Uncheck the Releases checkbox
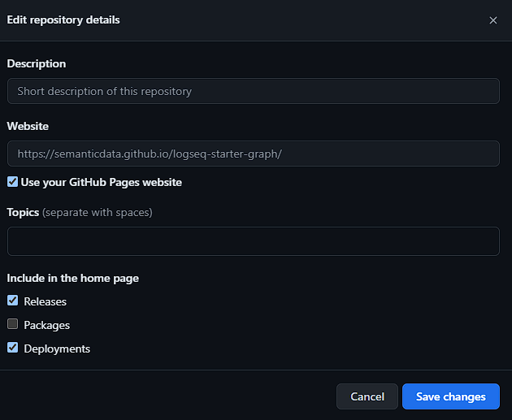The image size is (512, 420). coord(13,301)
